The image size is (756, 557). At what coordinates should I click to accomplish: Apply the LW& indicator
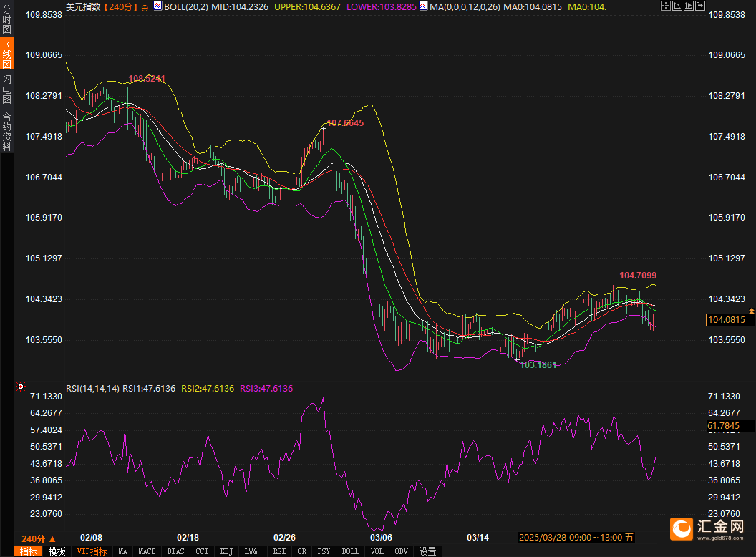[x=251, y=551]
